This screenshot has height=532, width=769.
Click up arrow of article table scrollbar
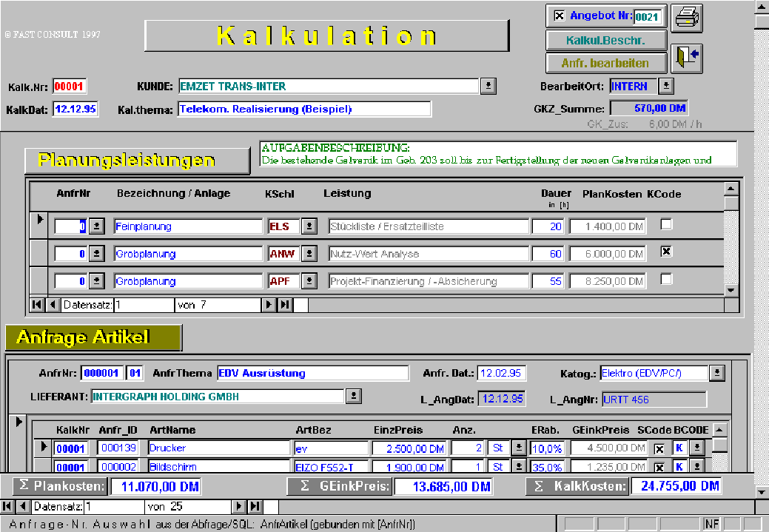pyautogui.click(x=719, y=430)
